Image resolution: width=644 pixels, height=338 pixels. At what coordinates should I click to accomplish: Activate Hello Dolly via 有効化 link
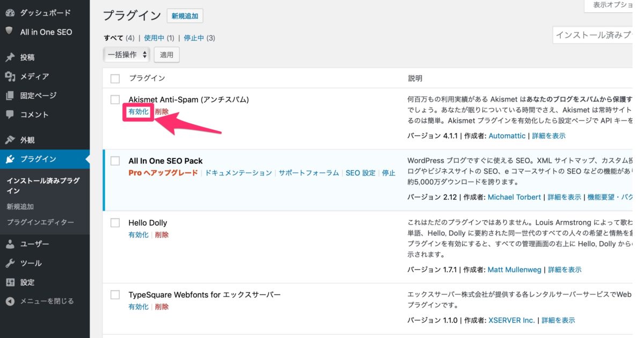pyautogui.click(x=138, y=235)
